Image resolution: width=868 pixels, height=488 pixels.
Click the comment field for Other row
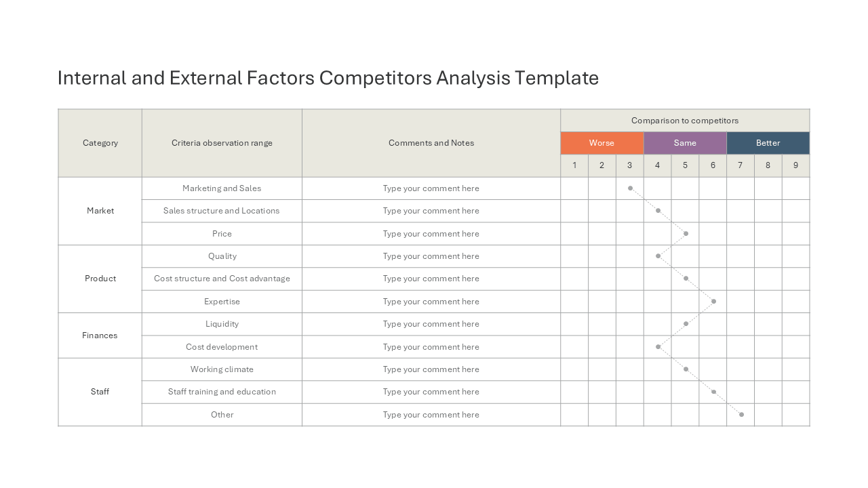[x=431, y=415]
